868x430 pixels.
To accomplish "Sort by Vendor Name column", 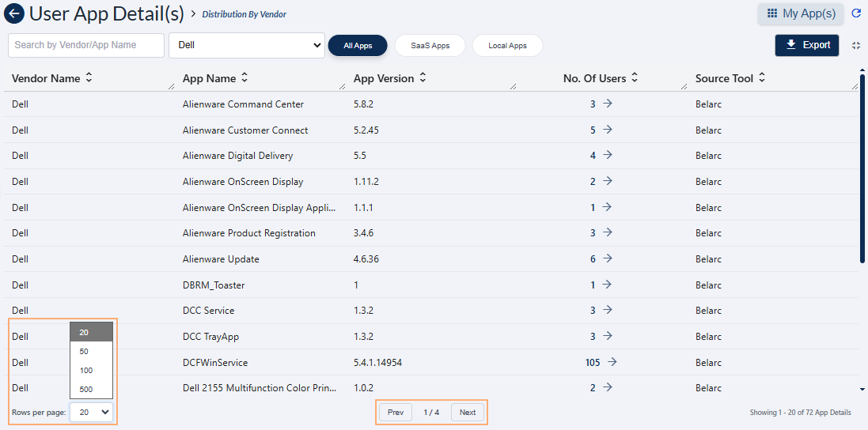I will click(x=89, y=78).
